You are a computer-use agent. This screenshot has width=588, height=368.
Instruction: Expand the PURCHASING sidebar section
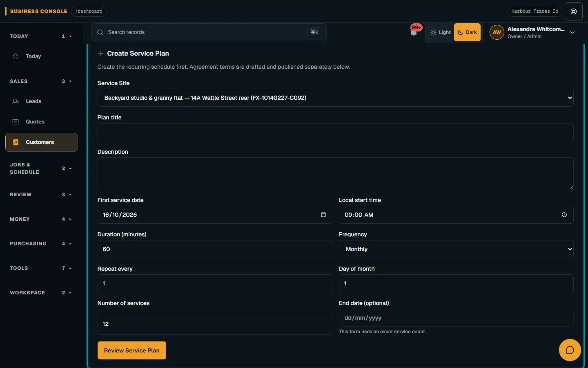pyautogui.click(x=41, y=244)
